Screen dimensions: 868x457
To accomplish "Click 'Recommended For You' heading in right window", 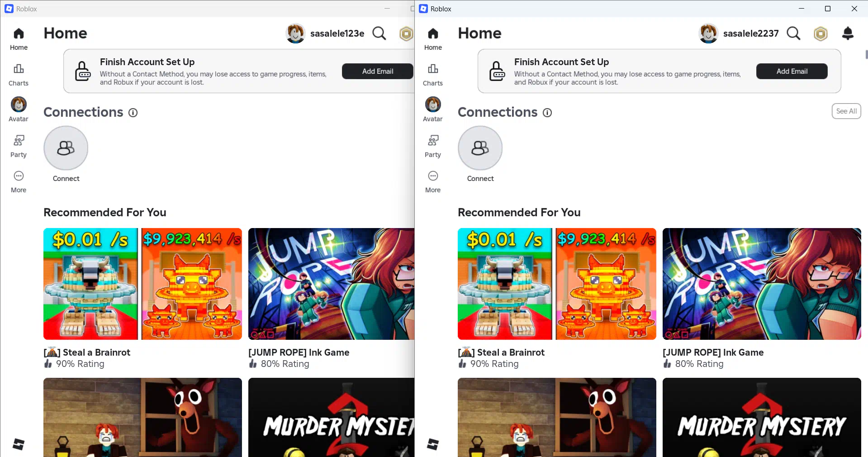I will [x=519, y=213].
